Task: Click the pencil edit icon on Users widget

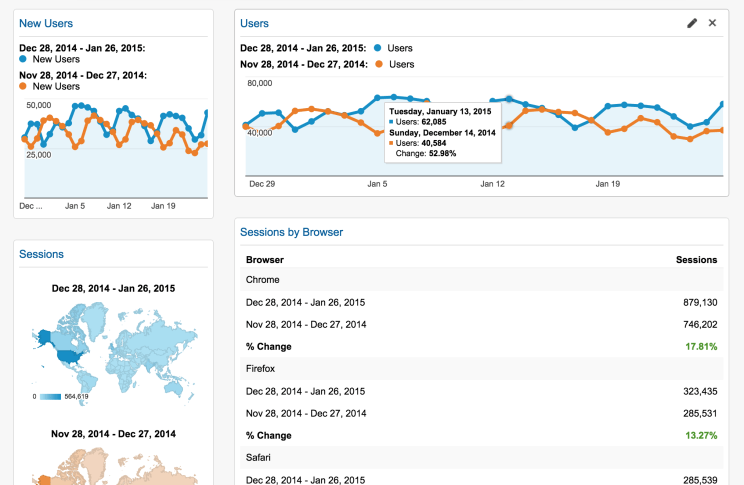Action: coord(692,23)
